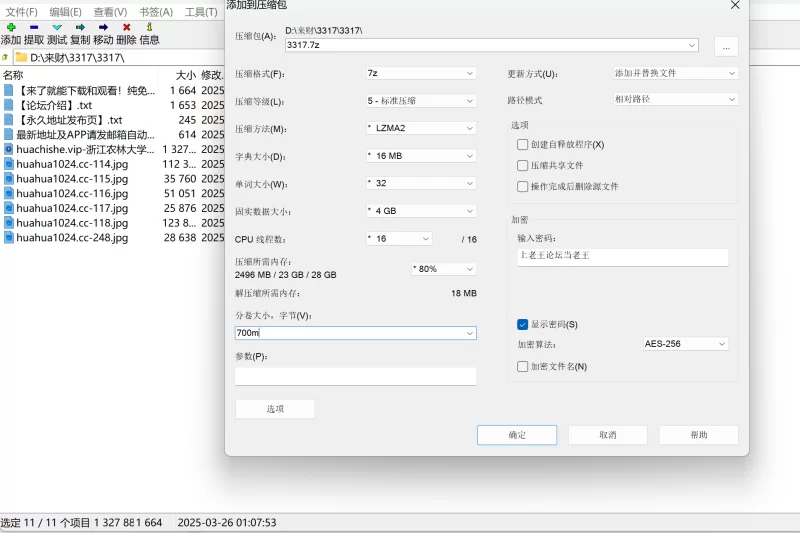Screen dimensions: 800x533
Task: Open the 编辑(E) menu
Action: click(65, 12)
